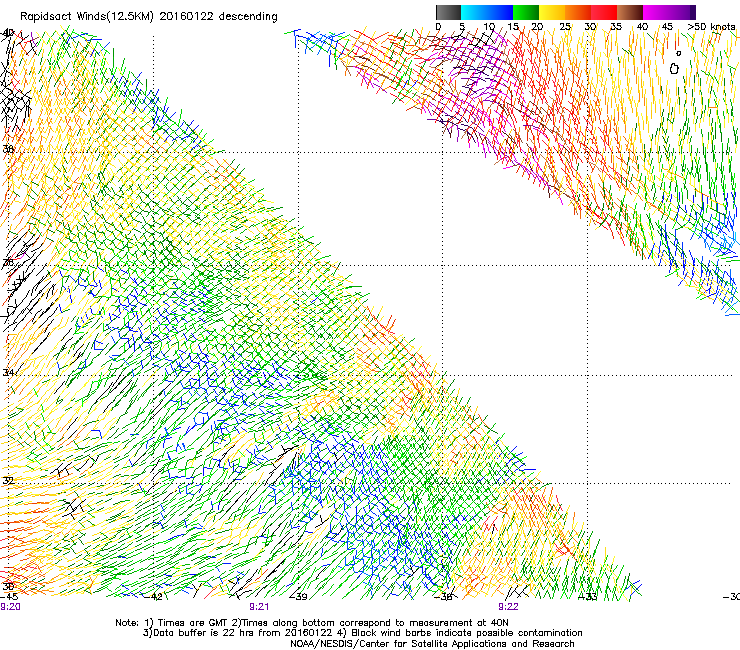Click the '-42' longitude label
This screenshot has width=740, height=650.
154,597
